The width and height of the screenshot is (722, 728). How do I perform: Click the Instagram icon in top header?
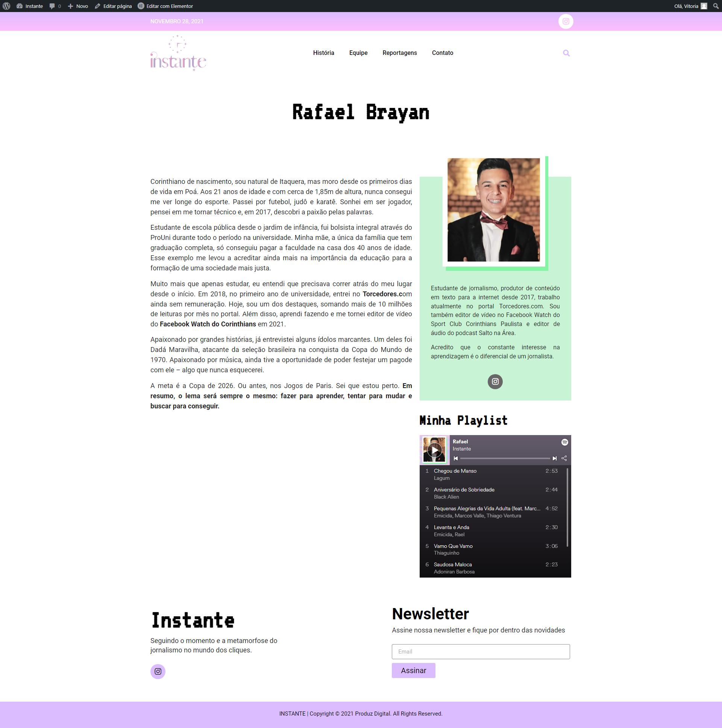click(x=566, y=21)
